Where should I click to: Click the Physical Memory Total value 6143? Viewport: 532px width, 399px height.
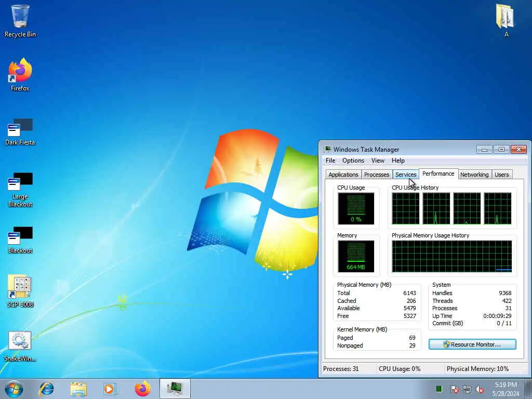(x=409, y=293)
